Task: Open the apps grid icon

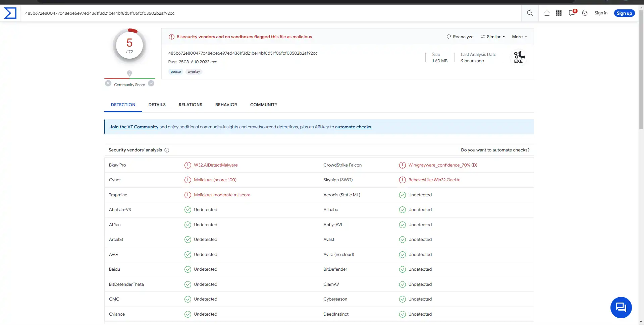Action: click(559, 13)
